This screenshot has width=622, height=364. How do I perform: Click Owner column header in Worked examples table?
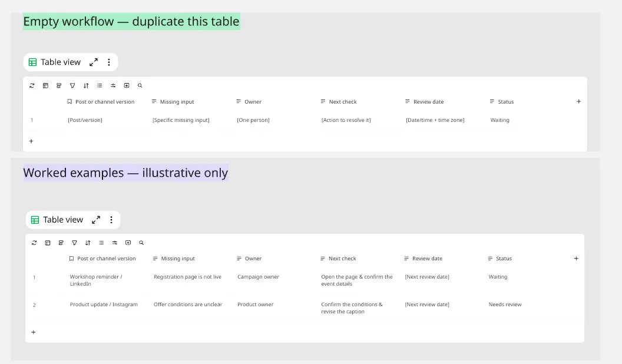(x=249, y=259)
